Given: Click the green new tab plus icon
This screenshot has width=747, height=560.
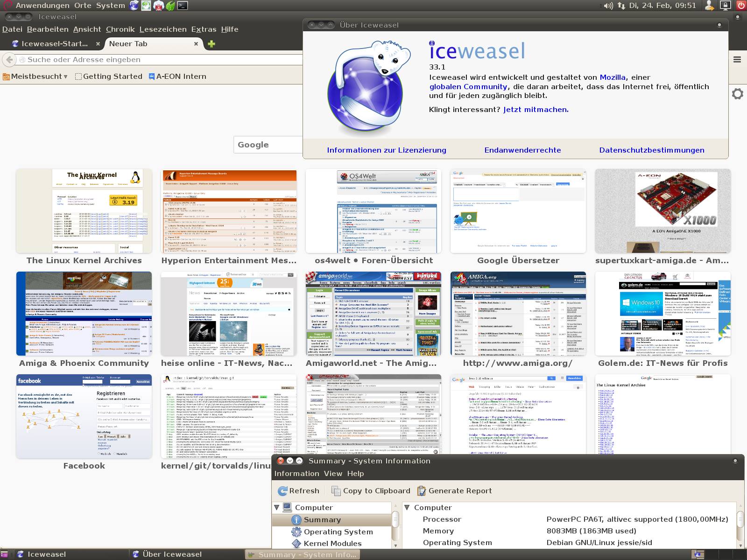Looking at the screenshot, I should pos(211,44).
